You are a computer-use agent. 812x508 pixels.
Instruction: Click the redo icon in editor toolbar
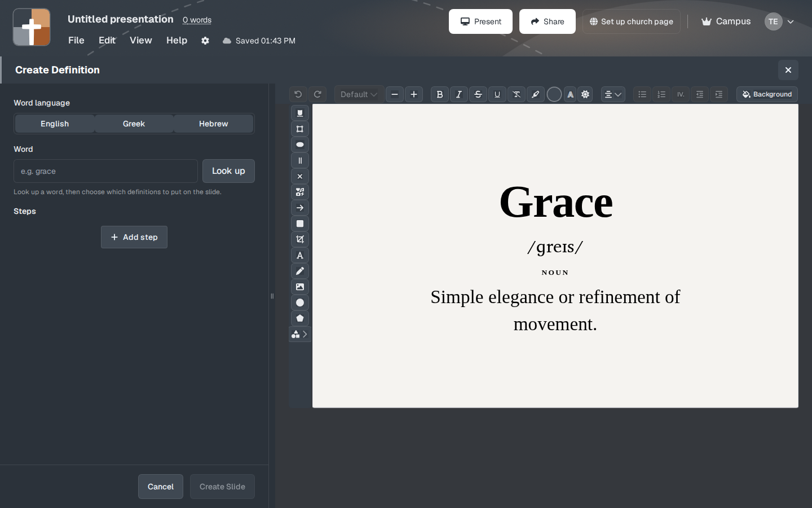click(x=317, y=94)
